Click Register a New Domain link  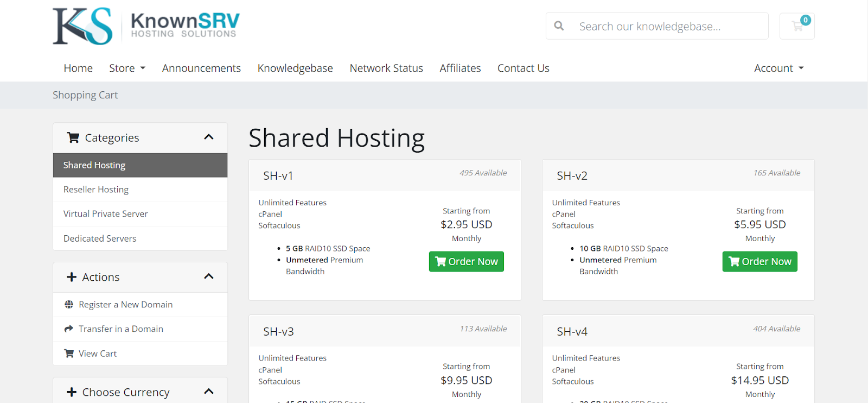125,305
